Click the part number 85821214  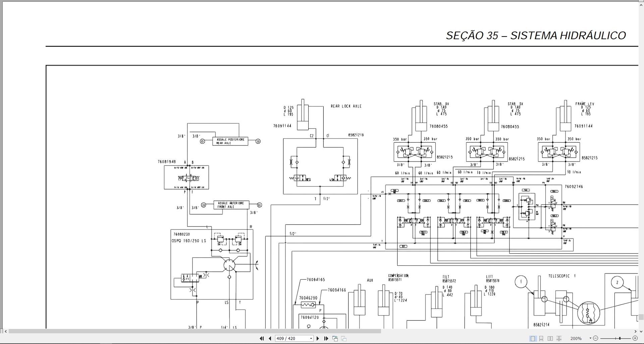click(x=541, y=325)
